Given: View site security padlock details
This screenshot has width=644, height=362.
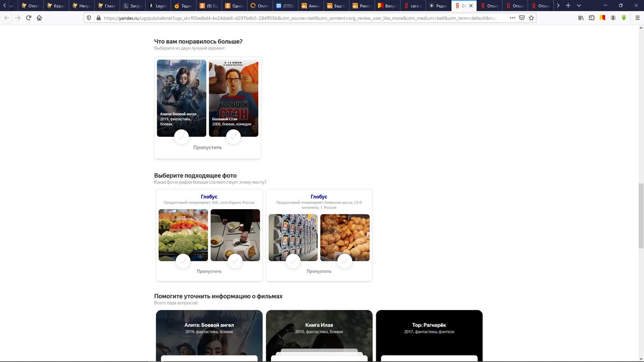Looking at the screenshot, I should click(98, 18).
